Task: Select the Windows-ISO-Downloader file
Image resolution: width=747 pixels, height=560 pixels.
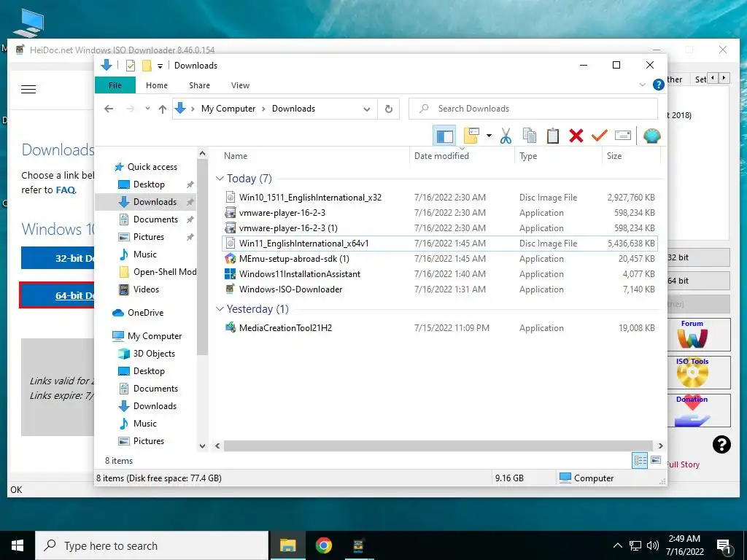Action: point(440,289)
